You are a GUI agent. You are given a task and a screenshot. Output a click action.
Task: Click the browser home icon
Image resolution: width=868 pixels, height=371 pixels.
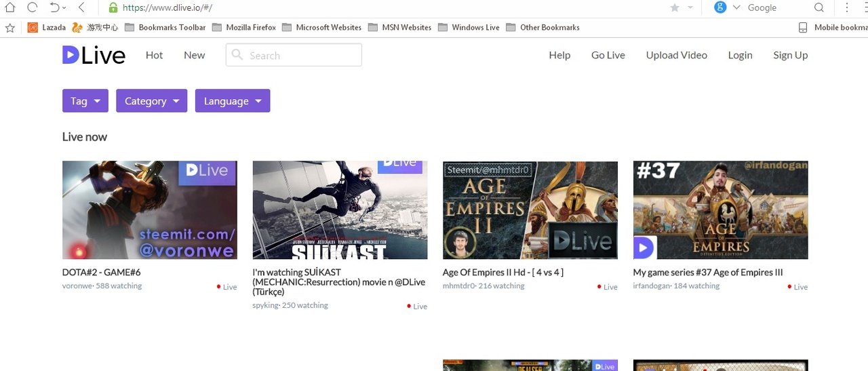(9, 7)
